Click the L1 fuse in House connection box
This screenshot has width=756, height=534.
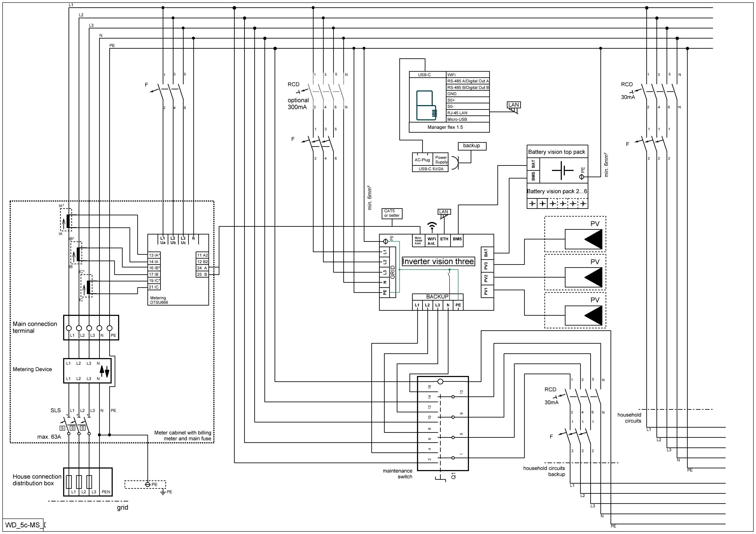tap(69, 482)
